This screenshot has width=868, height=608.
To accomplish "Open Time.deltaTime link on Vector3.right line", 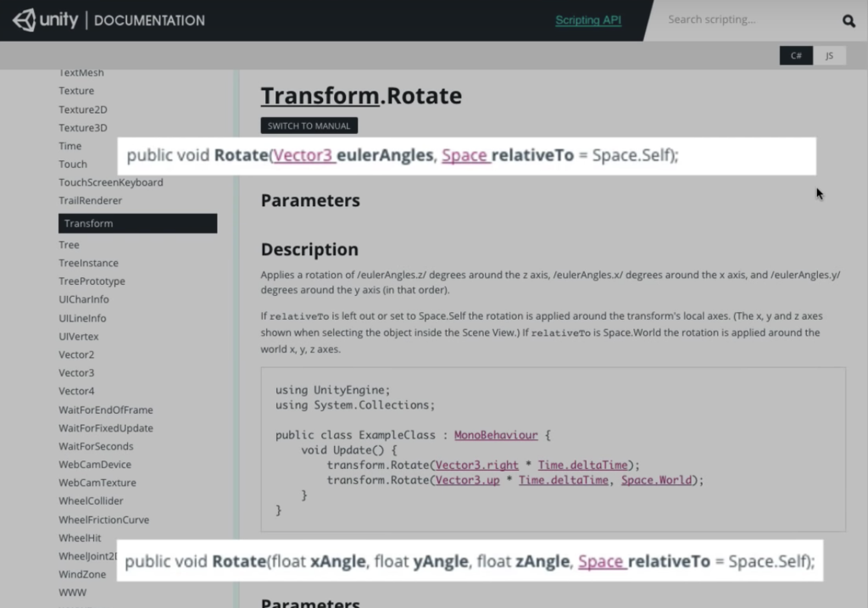I will (x=582, y=466).
